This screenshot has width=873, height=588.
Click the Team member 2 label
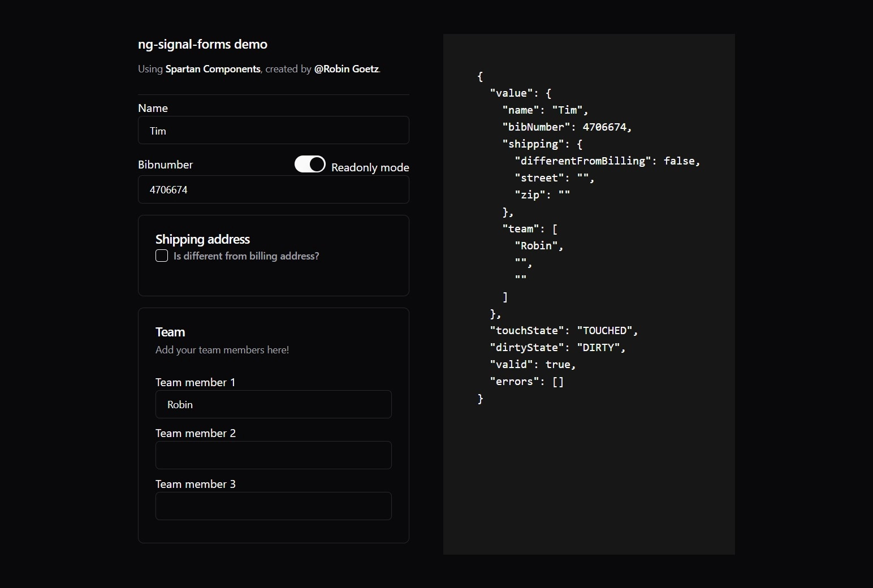coord(196,433)
